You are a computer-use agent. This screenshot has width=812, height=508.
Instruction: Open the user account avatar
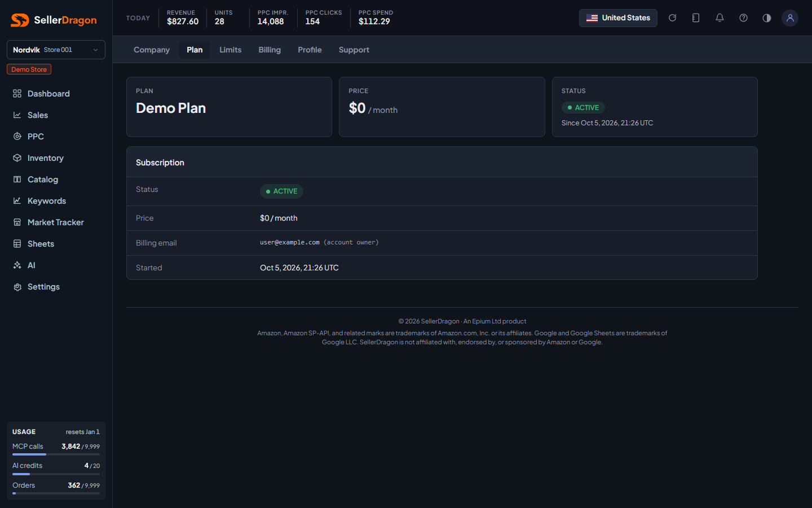point(790,18)
